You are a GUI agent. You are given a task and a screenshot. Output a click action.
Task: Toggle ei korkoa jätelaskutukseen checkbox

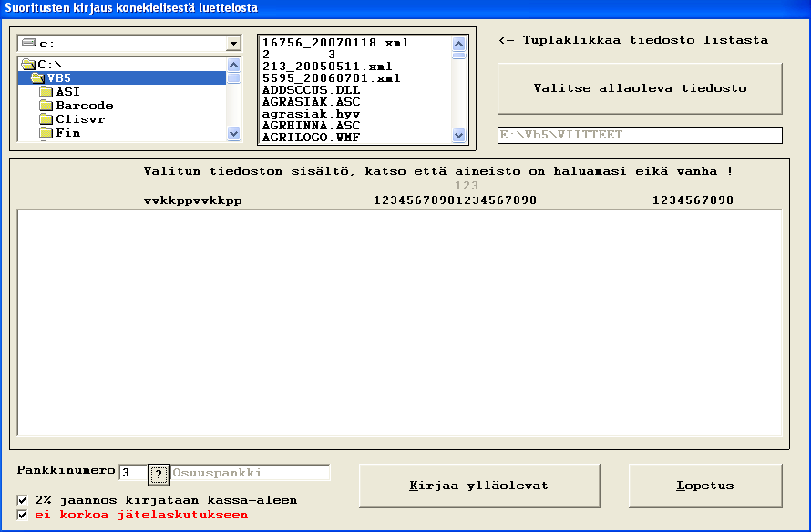click(x=23, y=515)
